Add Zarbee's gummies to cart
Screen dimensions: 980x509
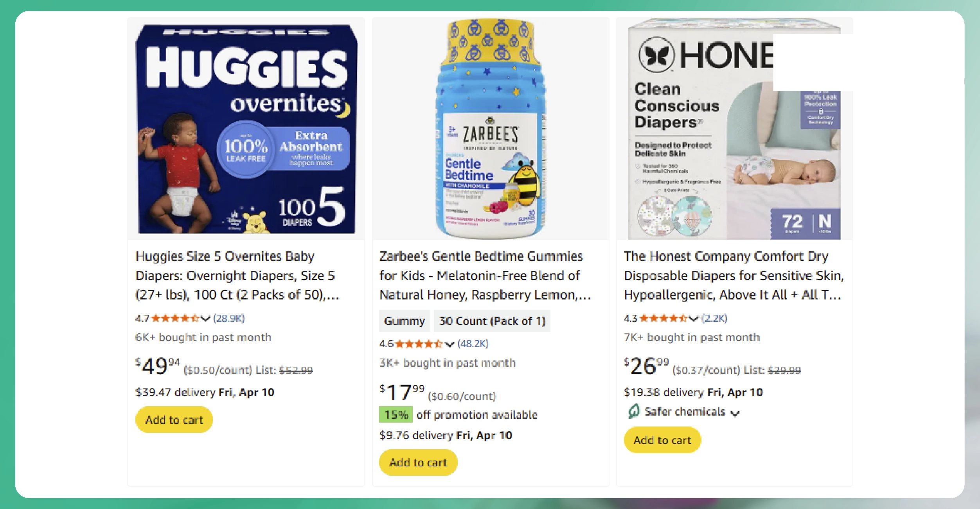point(418,462)
